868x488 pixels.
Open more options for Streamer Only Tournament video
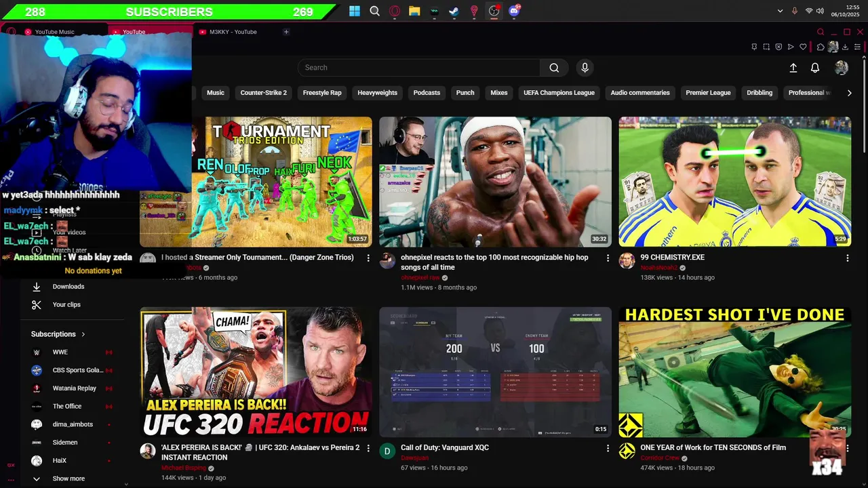(x=368, y=258)
